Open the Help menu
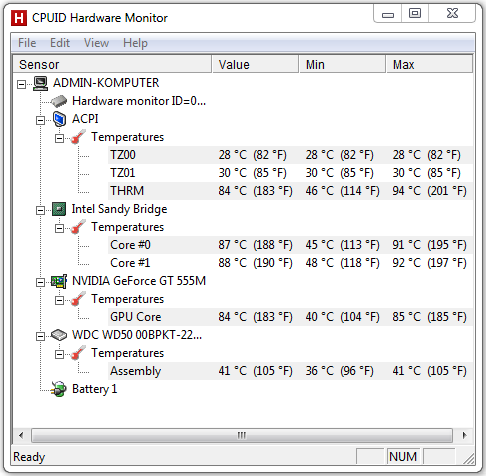 click(x=135, y=43)
